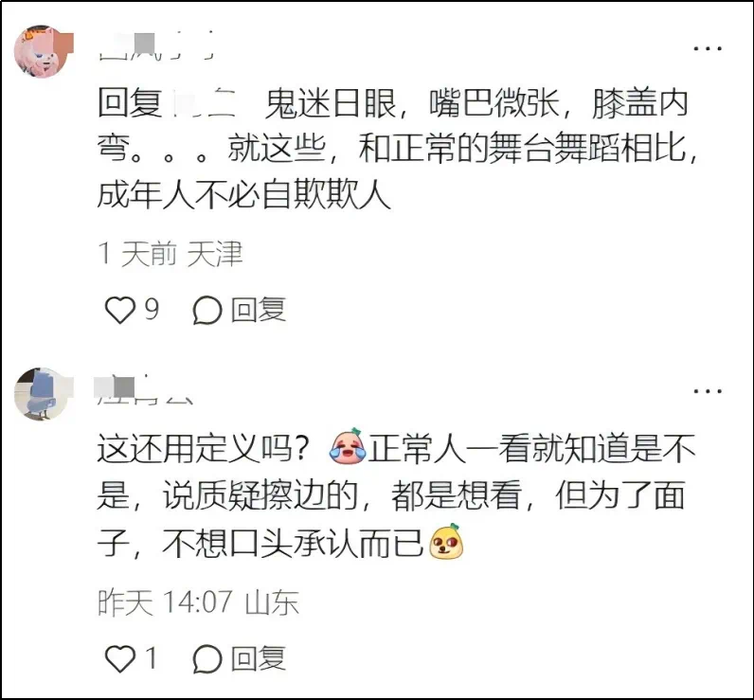
Task: Open reply bubble icon on second comment
Action: coord(207,658)
